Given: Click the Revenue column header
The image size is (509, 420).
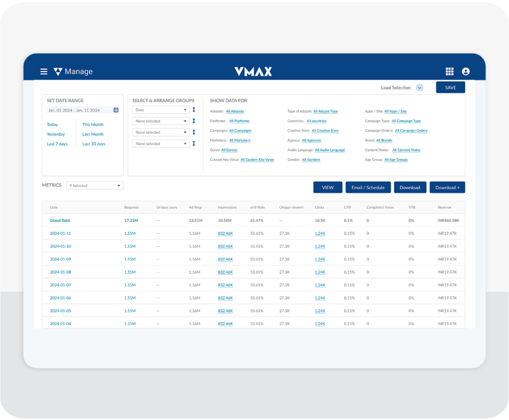Looking at the screenshot, I should pyautogui.click(x=444, y=207).
